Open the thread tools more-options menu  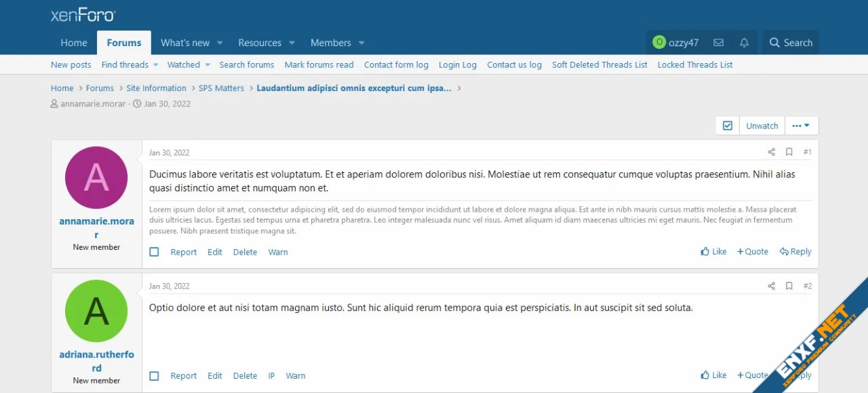click(802, 126)
